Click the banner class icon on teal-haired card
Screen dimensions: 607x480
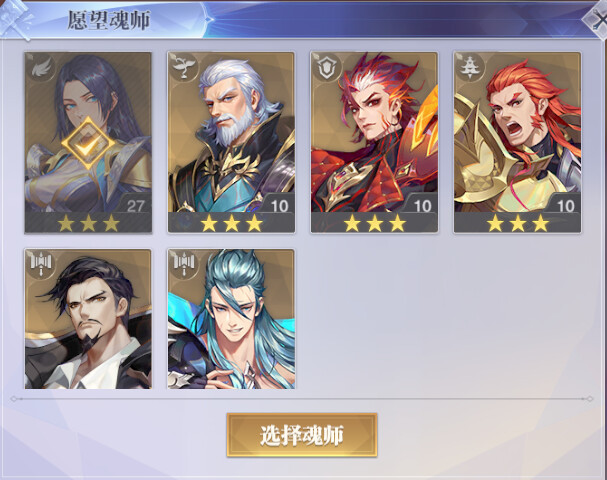pos(184,264)
